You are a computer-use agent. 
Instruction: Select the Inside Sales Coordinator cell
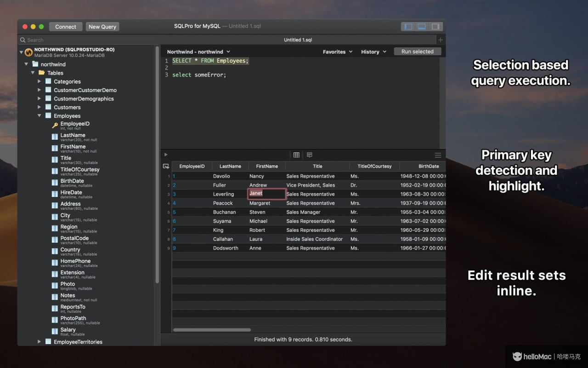[317, 239]
